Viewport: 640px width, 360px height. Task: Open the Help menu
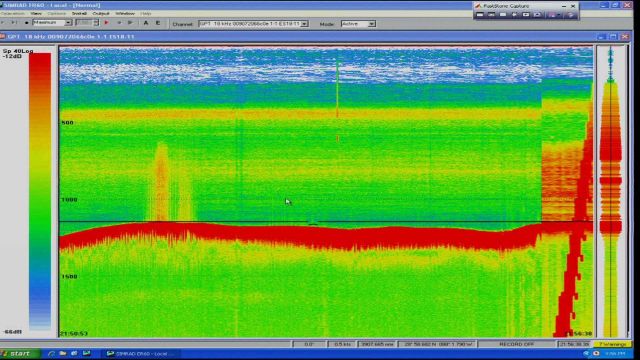tap(146, 13)
